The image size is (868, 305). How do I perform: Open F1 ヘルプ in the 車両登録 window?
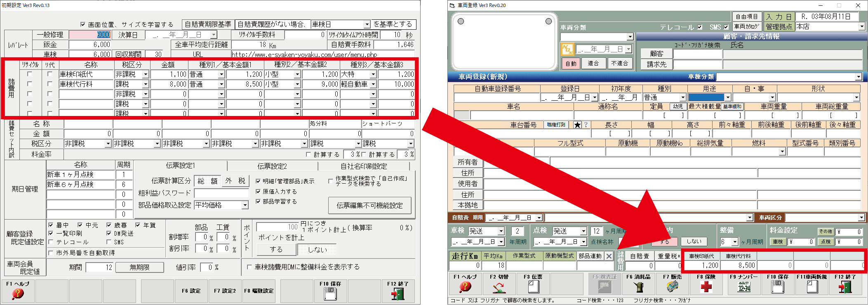pos(465,283)
